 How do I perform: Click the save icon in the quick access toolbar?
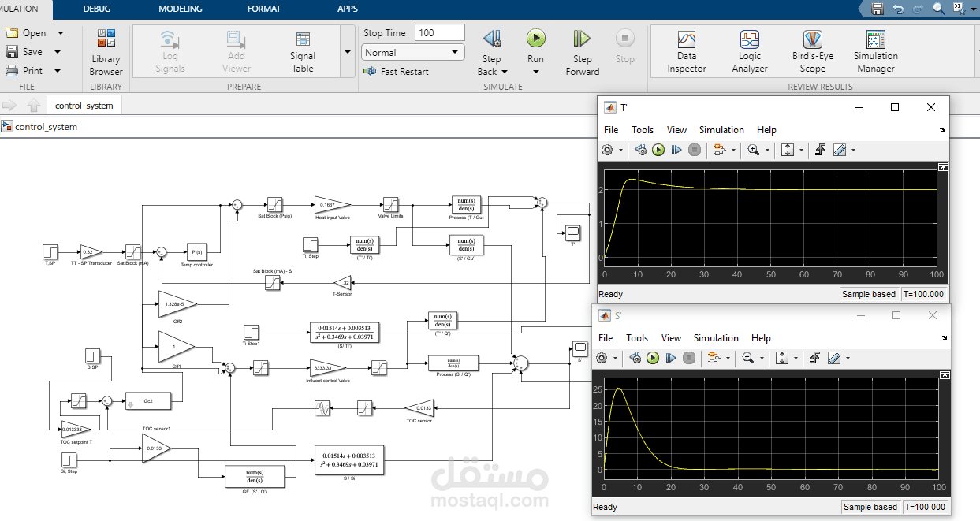pyautogui.click(x=878, y=9)
